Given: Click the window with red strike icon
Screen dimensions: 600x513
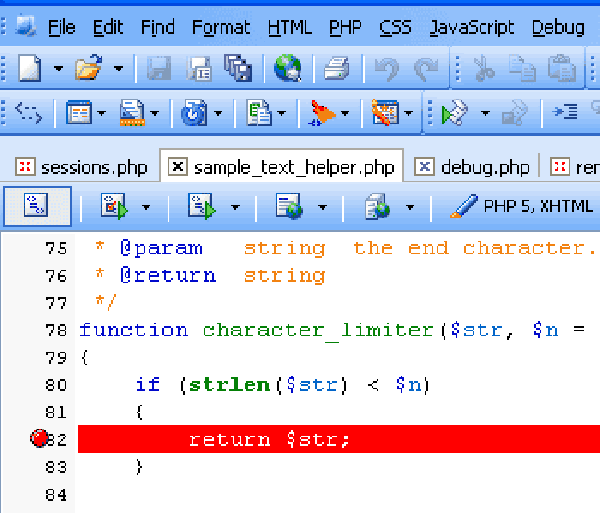Looking at the screenshot, I should (385, 112).
